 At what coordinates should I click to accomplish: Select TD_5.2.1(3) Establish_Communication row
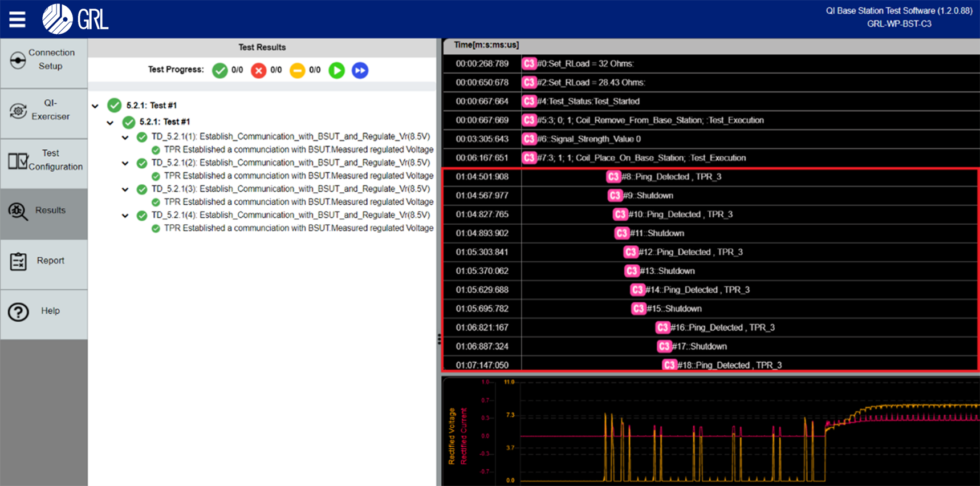(291, 189)
